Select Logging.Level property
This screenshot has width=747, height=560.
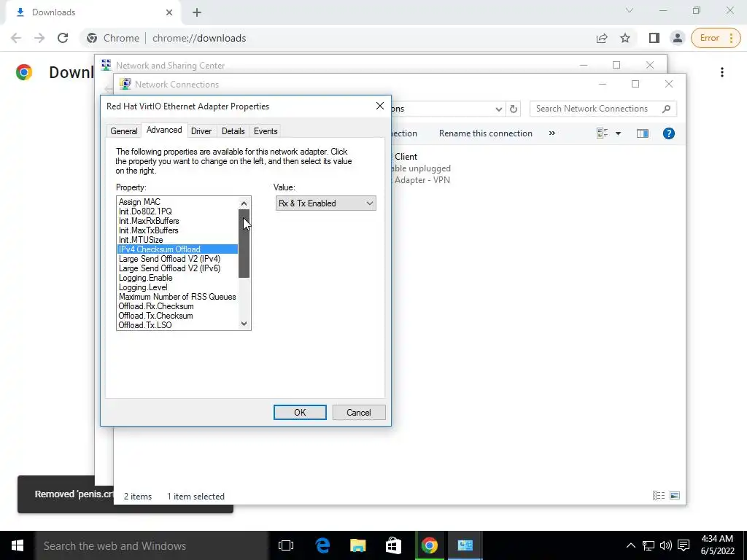point(177,287)
